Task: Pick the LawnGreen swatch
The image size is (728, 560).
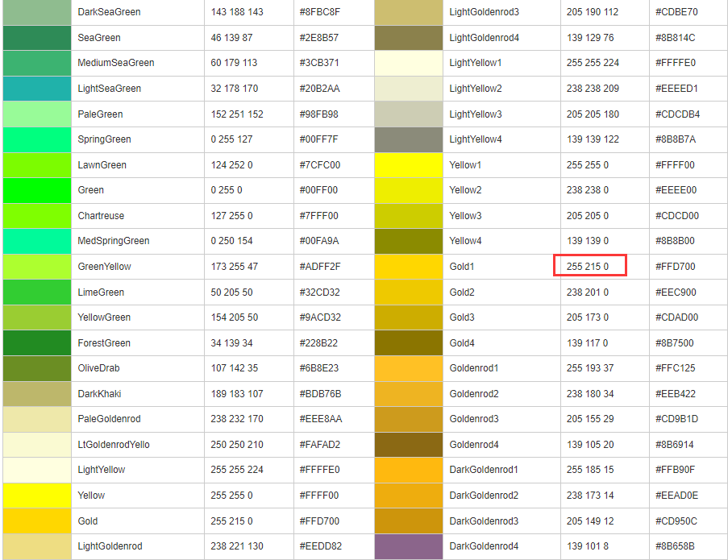Action: (x=37, y=165)
